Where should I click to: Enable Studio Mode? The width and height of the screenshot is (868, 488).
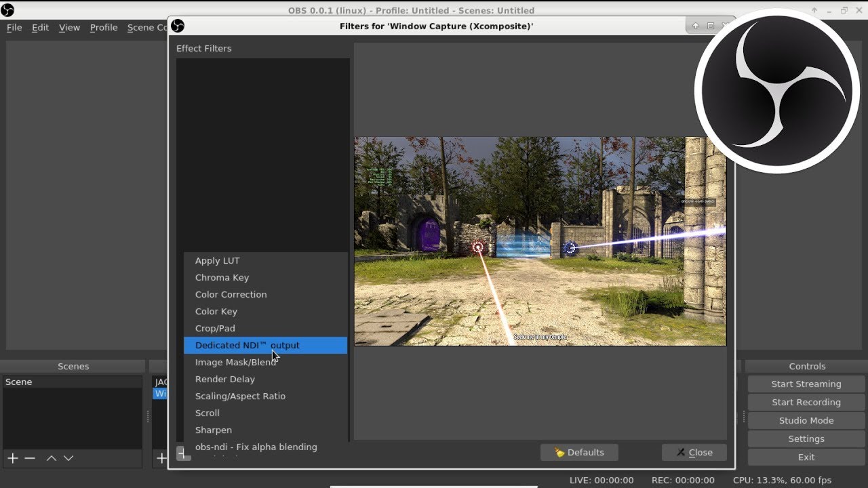pos(806,420)
